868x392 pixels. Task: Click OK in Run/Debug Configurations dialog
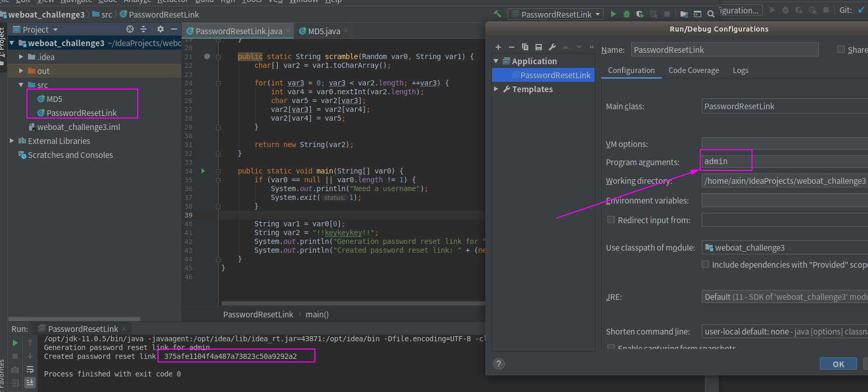pos(838,364)
